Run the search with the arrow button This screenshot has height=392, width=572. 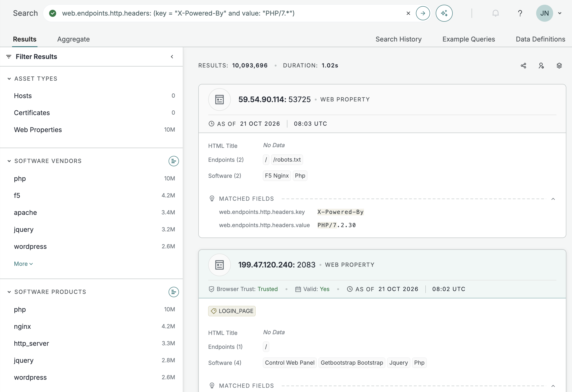[x=423, y=13]
